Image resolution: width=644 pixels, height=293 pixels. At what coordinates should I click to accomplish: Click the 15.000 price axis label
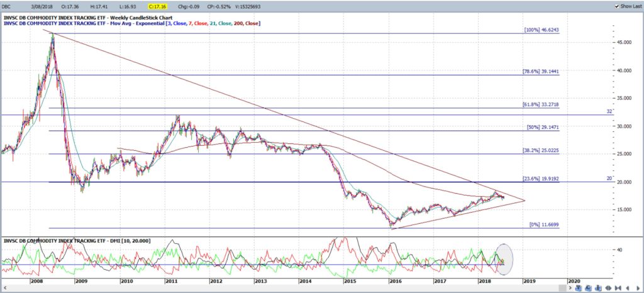point(624,210)
